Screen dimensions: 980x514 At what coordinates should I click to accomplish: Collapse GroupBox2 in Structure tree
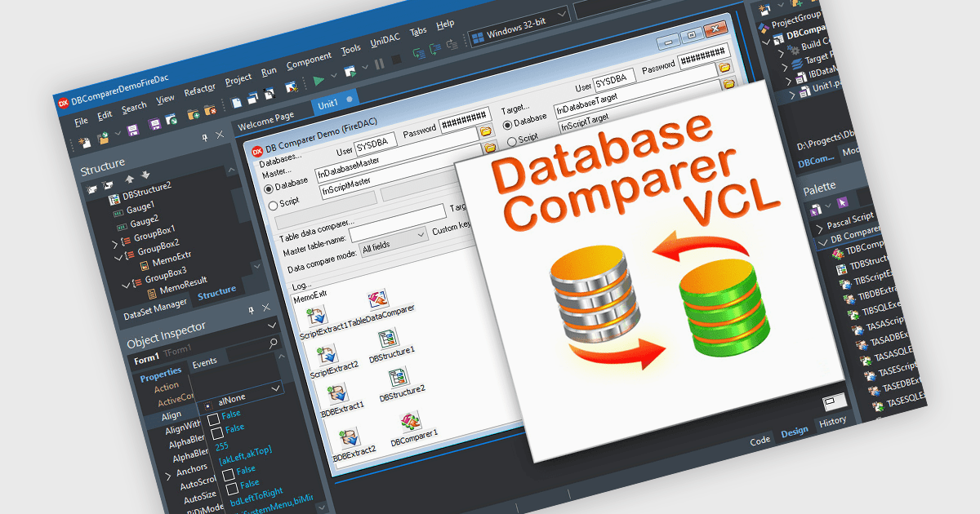(118, 258)
